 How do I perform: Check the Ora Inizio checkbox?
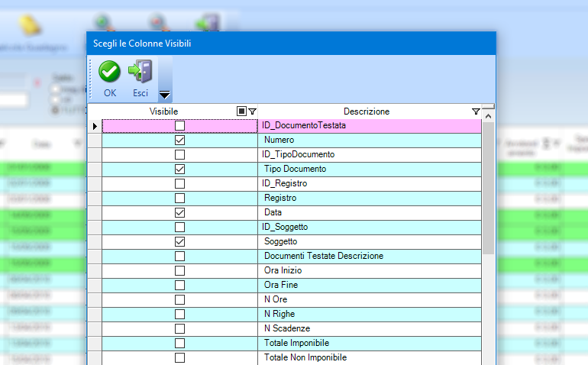pos(180,270)
